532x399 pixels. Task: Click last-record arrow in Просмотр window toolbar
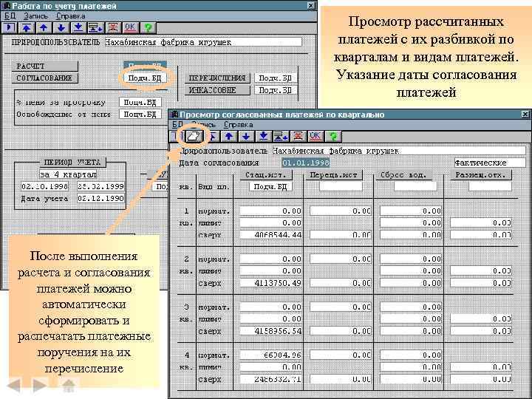(x=264, y=137)
